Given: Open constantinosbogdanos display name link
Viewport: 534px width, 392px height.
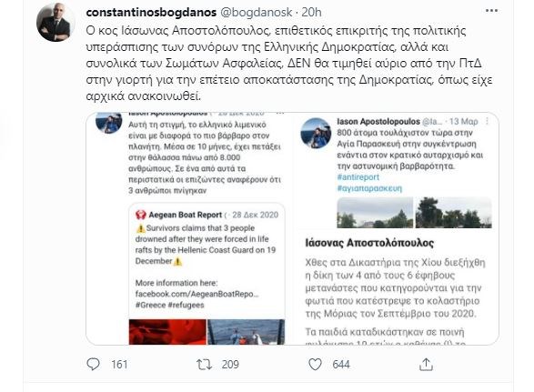Looking at the screenshot, I should (151, 12).
